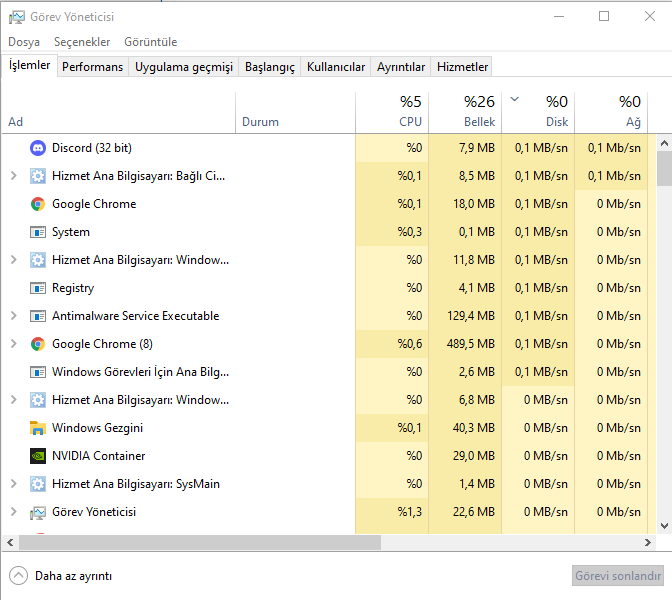Select the İşlemler tab
The image size is (672, 600).
(29, 65)
